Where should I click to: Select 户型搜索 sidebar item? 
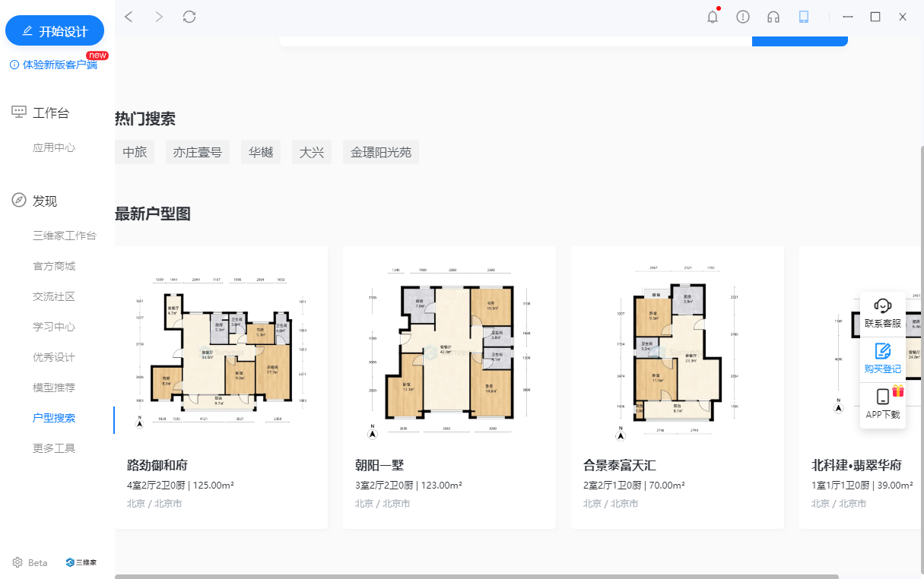tap(54, 418)
